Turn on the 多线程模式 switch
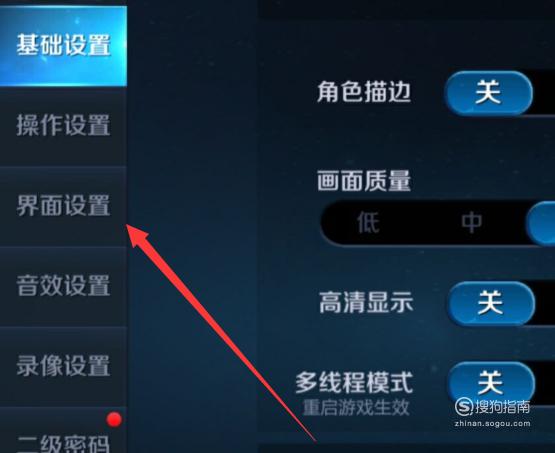This screenshot has width=555, height=453. (491, 383)
